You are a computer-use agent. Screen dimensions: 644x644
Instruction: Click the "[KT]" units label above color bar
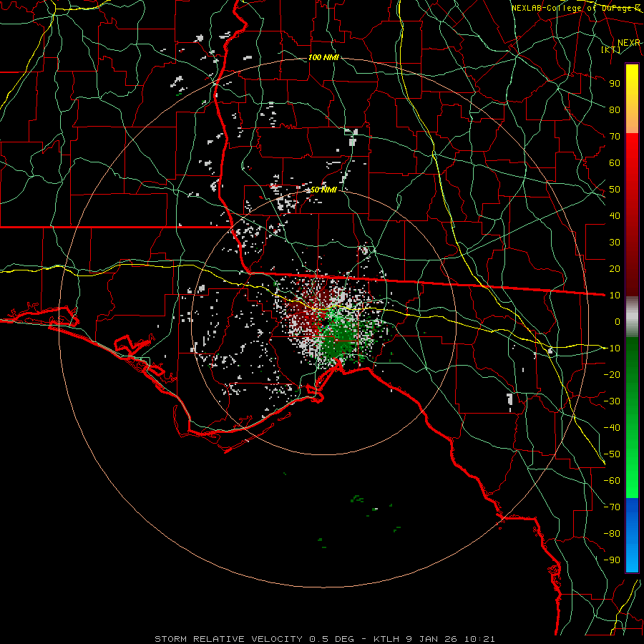point(611,49)
